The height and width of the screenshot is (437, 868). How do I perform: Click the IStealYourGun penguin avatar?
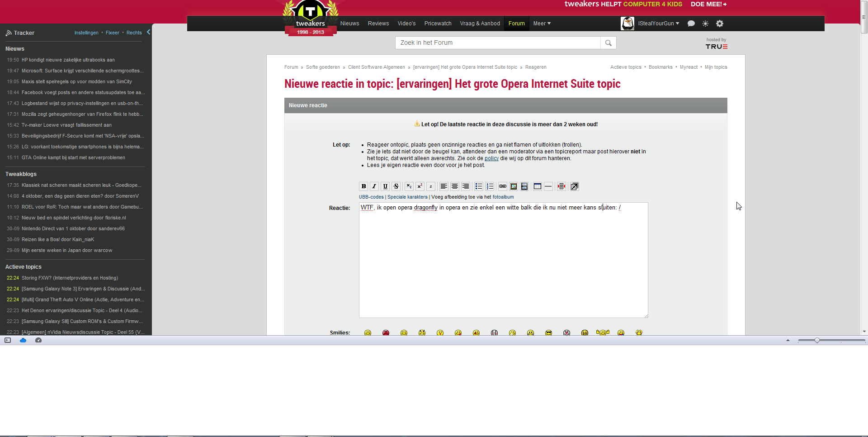tap(627, 24)
